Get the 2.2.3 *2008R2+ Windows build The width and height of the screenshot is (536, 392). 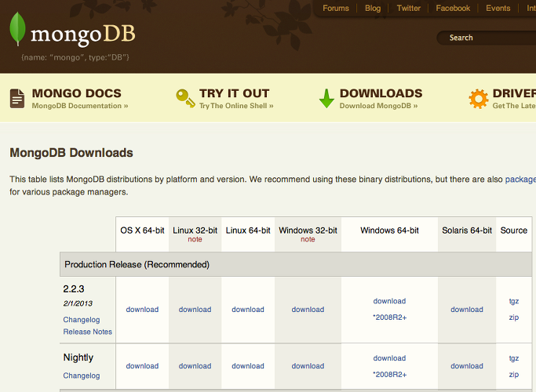pos(390,318)
